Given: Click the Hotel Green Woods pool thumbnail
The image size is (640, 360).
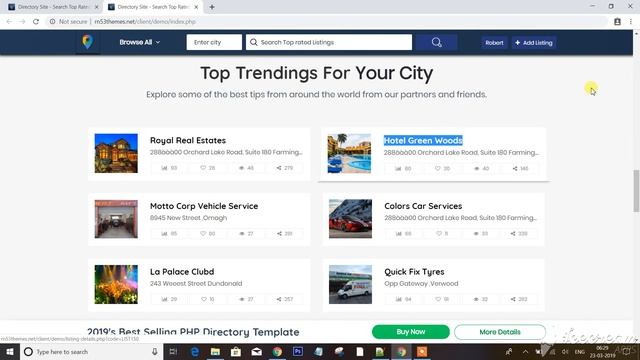Looking at the screenshot, I should 349,153.
